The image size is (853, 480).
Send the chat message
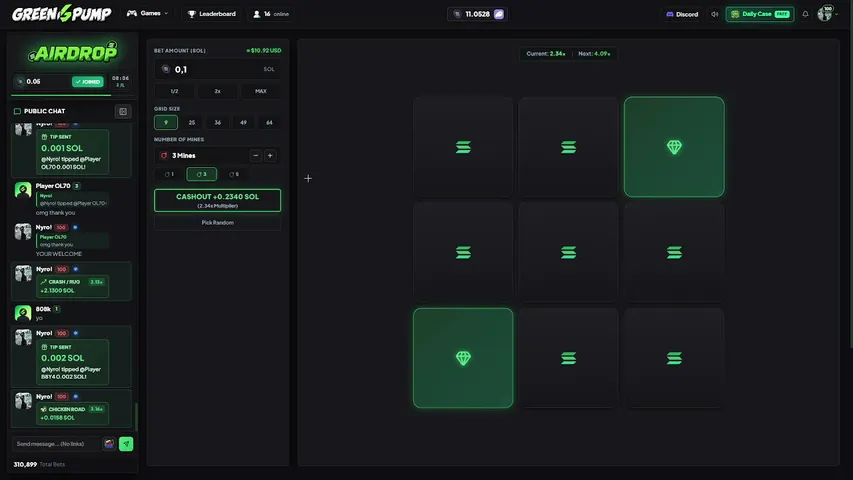pyautogui.click(x=126, y=444)
